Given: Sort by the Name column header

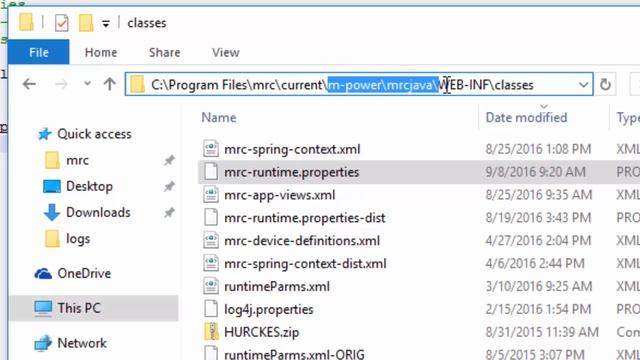Looking at the screenshot, I should [219, 118].
